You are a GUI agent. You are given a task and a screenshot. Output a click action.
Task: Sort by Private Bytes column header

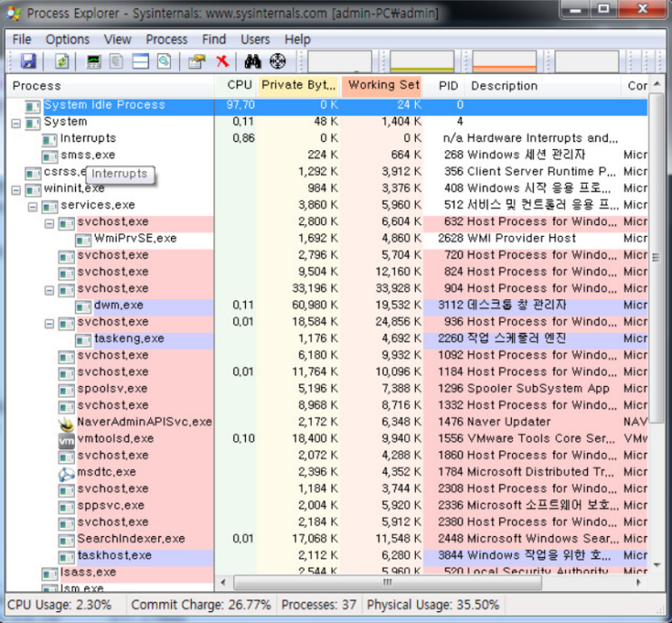(298, 86)
